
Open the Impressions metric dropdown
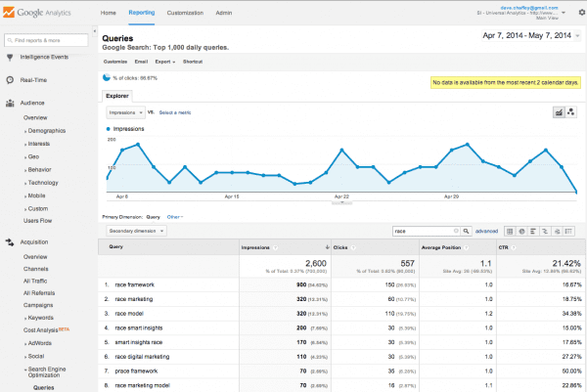point(126,112)
